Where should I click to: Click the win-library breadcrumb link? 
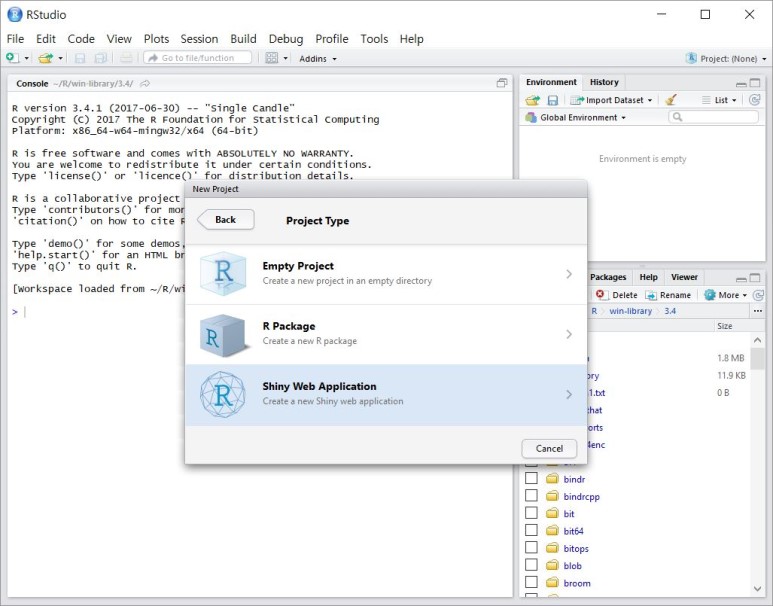tap(631, 311)
